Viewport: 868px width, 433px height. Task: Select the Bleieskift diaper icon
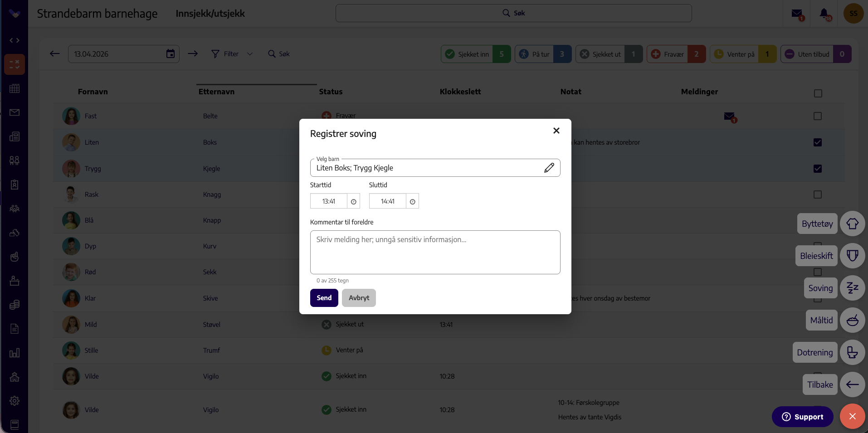(853, 256)
